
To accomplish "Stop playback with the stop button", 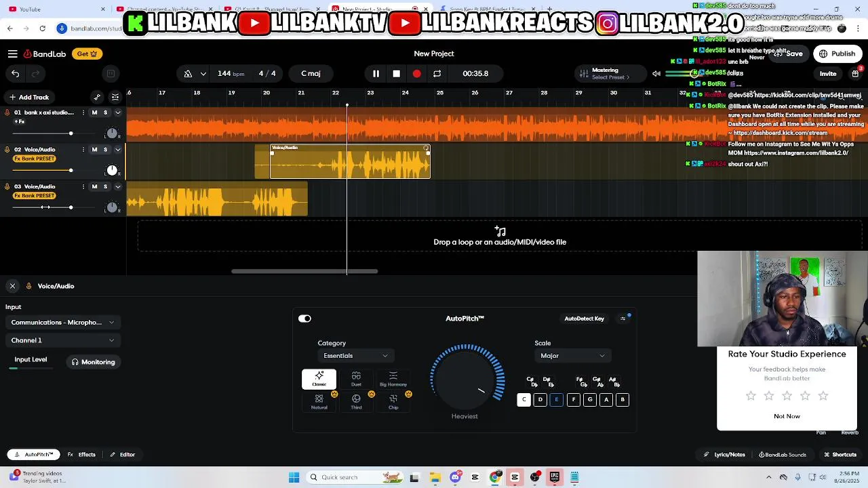I will coord(396,73).
